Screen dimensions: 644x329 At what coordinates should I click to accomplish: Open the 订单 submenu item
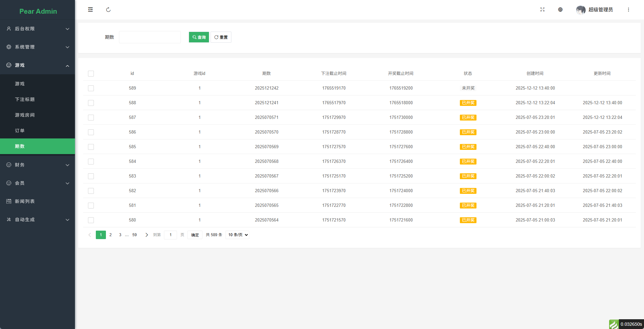20,131
